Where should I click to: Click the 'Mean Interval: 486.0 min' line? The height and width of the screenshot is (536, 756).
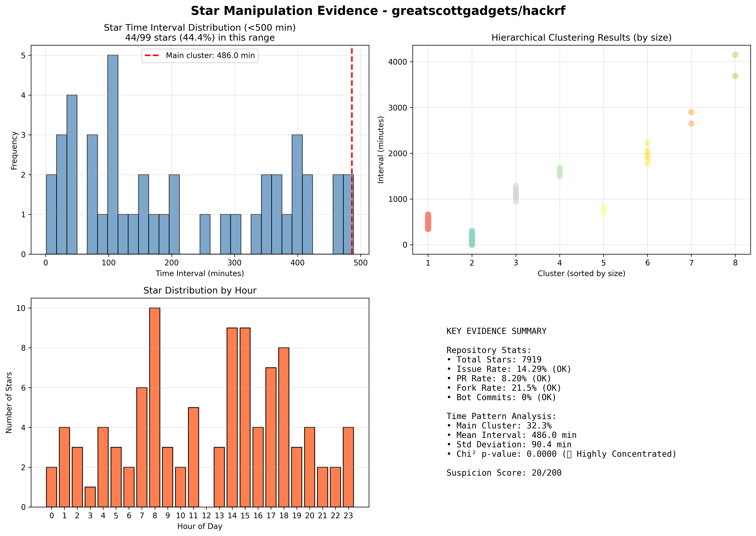511,435
